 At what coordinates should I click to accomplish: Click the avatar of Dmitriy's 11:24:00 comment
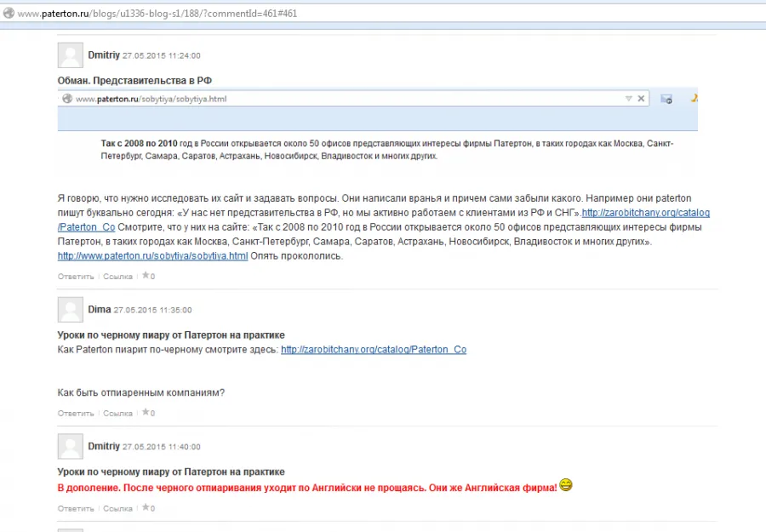[71, 55]
